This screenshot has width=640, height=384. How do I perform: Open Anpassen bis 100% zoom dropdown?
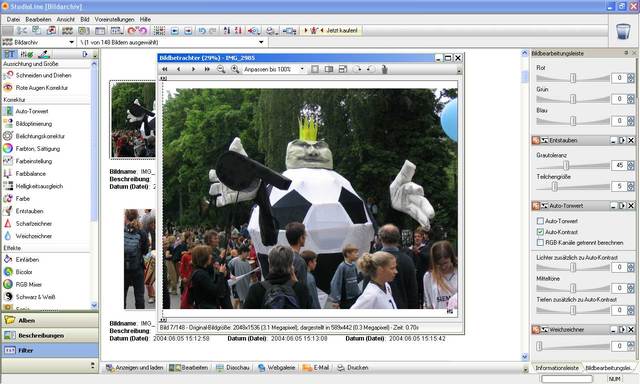pyautogui.click(x=302, y=69)
